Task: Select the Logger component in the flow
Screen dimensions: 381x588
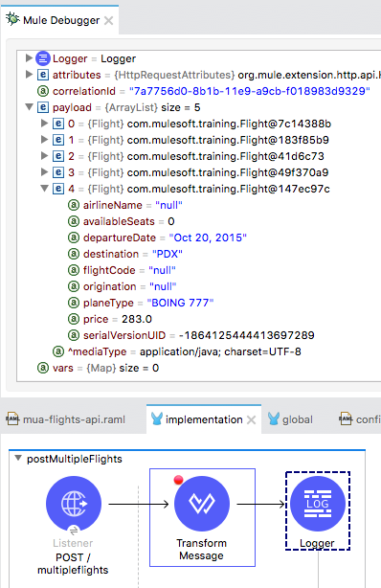Action: [318, 504]
